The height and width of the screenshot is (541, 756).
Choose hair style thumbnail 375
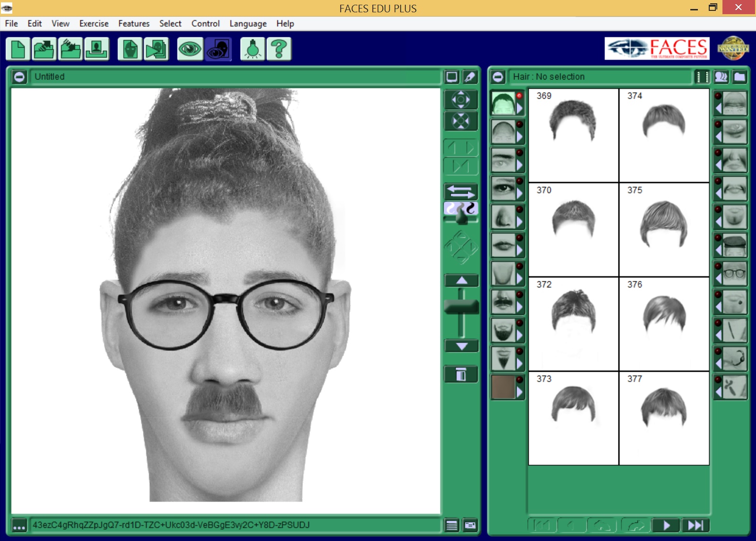pyautogui.click(x=664, y=230)
